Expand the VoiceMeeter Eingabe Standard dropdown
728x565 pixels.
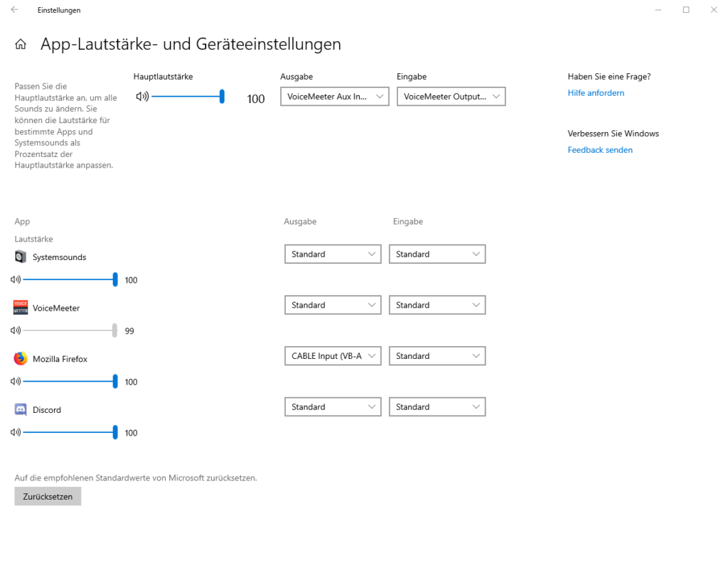pyautogui.click(x=437, y=305)
